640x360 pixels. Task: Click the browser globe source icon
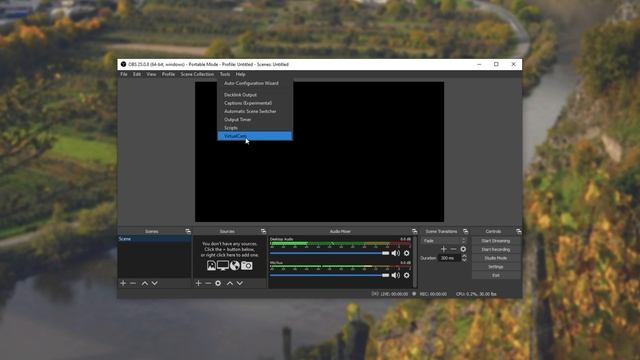click(x=235, y=266)
